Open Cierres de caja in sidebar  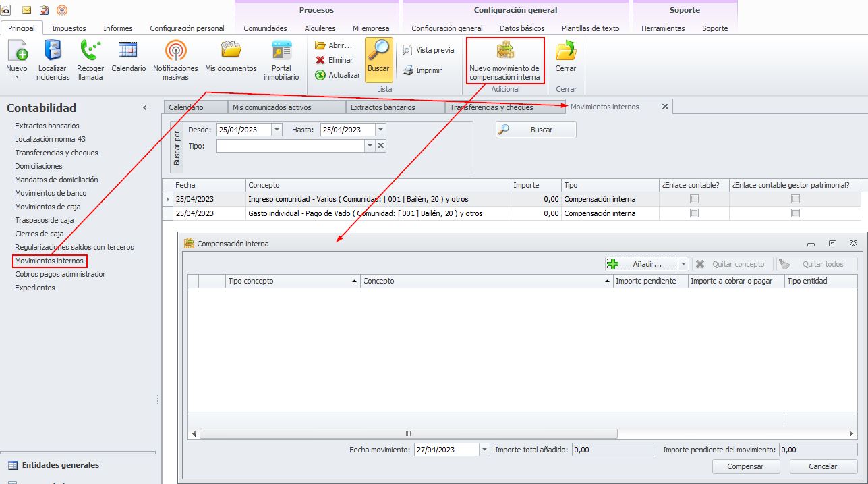[x=39, y=234]
